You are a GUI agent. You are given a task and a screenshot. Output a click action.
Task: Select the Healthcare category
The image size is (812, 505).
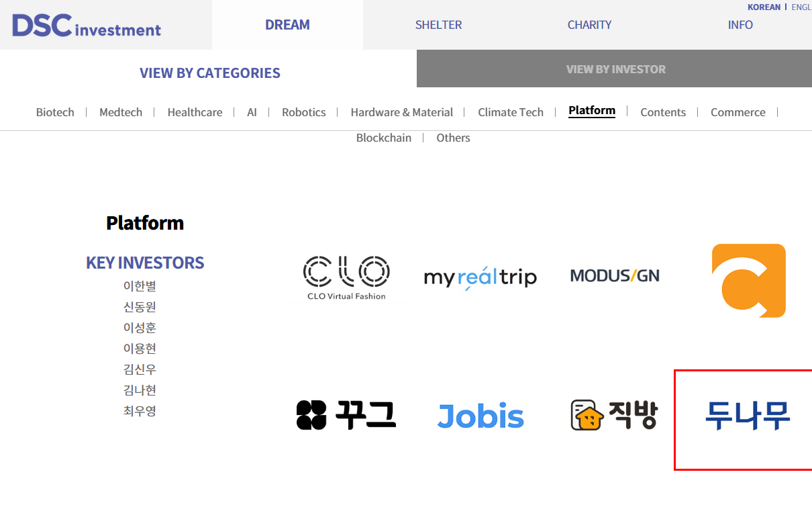(x=195, y=112)
